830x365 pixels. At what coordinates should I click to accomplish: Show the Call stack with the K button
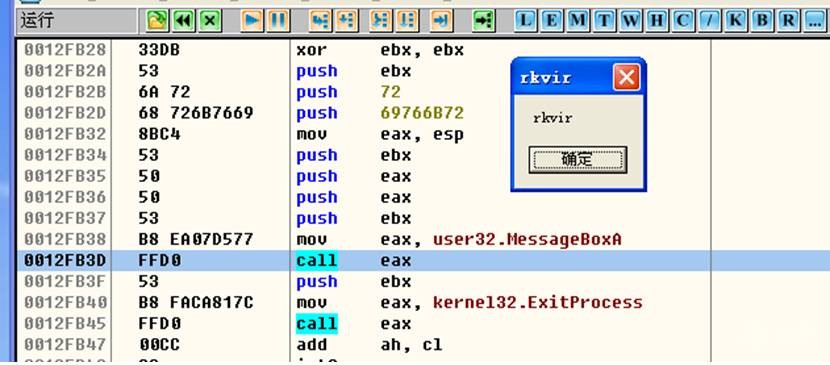tap(735, 21)
